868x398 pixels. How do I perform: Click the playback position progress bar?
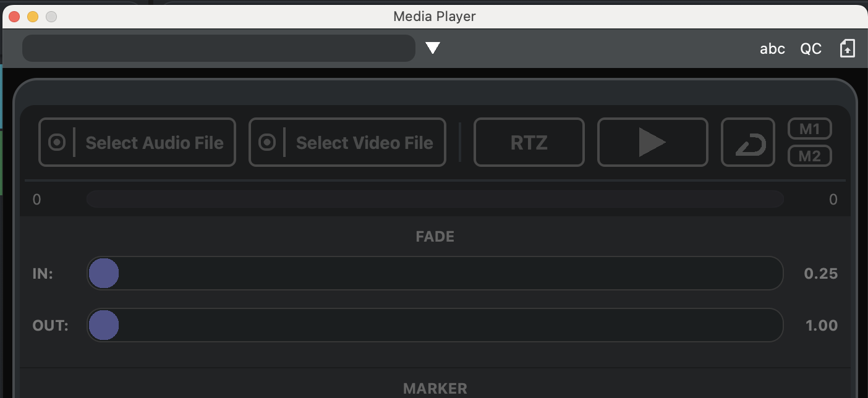pyautogui.click(x=435, y=199)
